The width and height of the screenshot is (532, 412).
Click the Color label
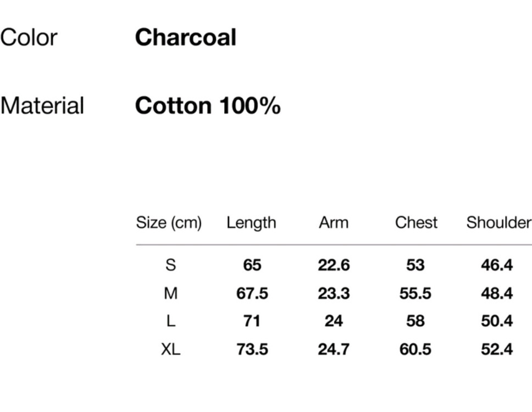pyautogui.click(x=29, y=38)
